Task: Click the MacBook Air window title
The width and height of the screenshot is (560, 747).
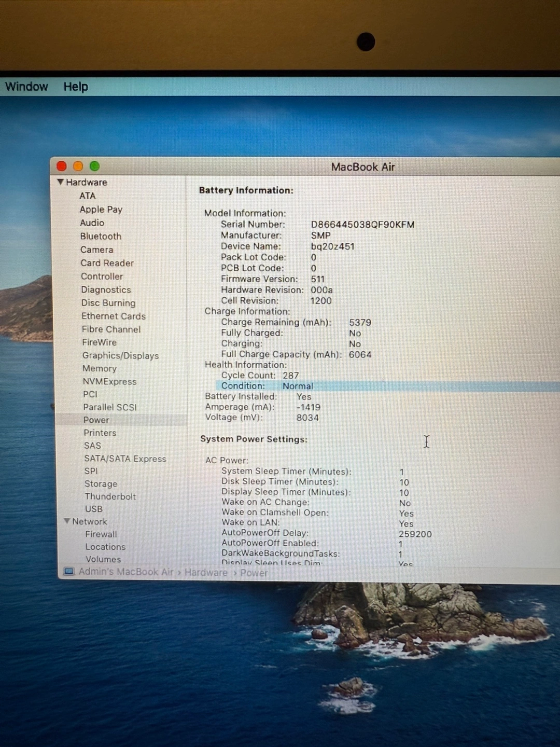Action: tap(363, 167)
